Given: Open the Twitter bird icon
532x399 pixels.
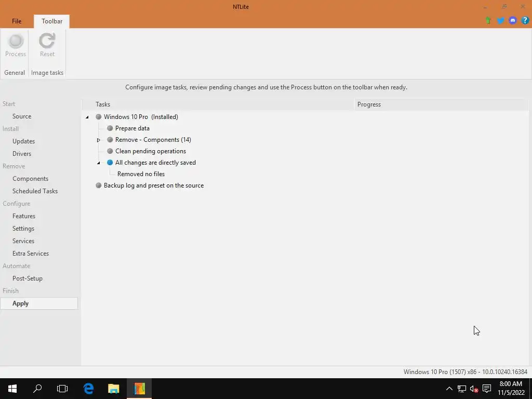Looking at the screenshot, I should pos(500,21).
